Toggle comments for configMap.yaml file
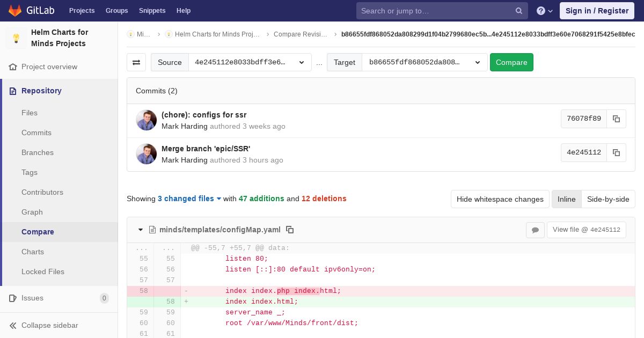This screenshot has width=644, height=338. coord(535,230)
